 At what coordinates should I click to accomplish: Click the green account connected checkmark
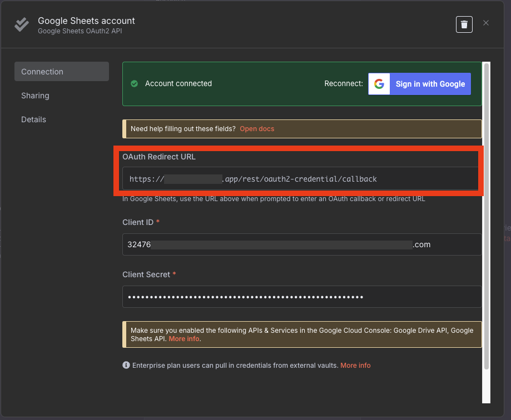click(134, 84)
